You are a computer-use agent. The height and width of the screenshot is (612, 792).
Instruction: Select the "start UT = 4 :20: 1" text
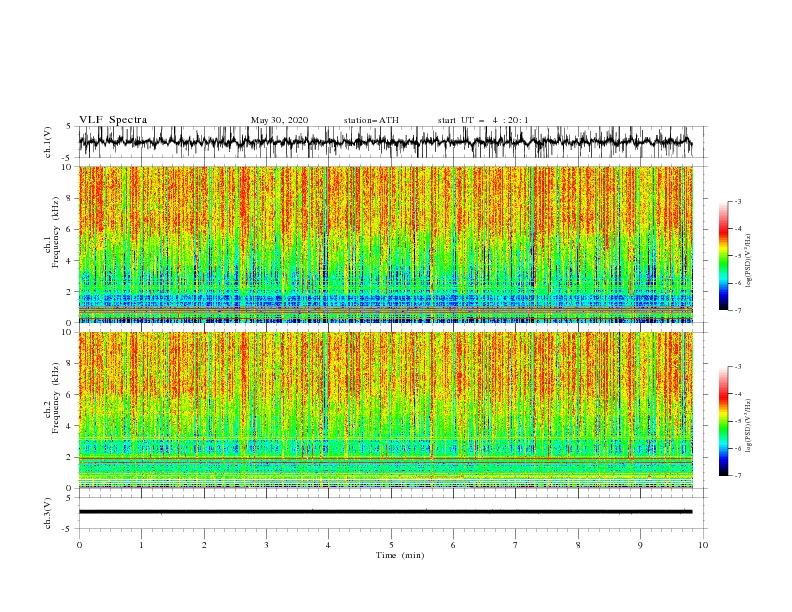(x=483, y=120)
